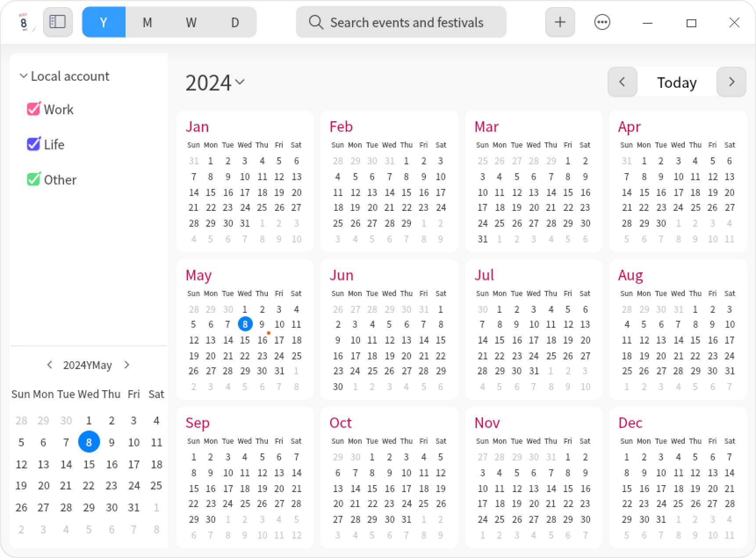This screenshot has height=558, width=756.
Task: Minimize the calendar window
Action: pos(648,23)
